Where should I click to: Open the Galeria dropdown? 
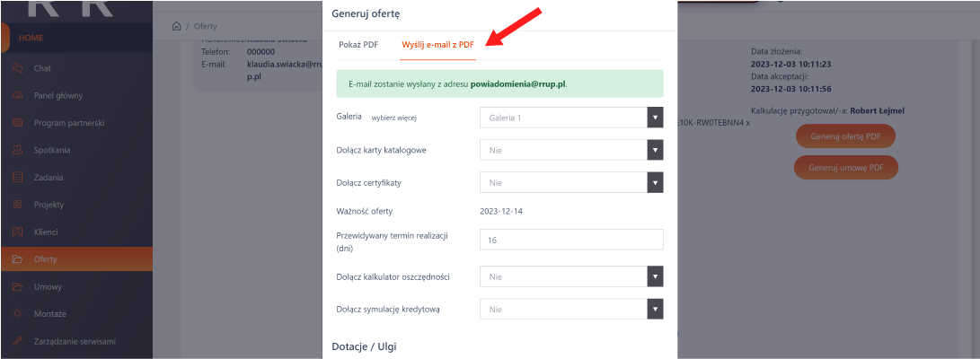pos(571,118)
